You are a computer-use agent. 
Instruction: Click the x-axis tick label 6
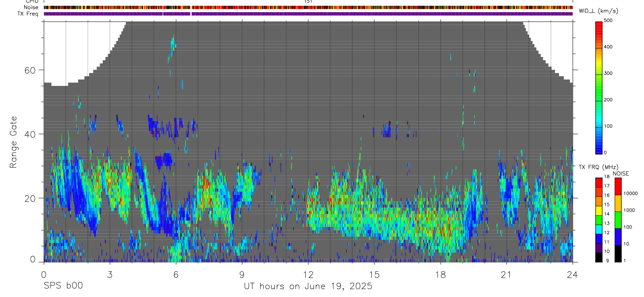pyautogui.click(x=176, y=274)
